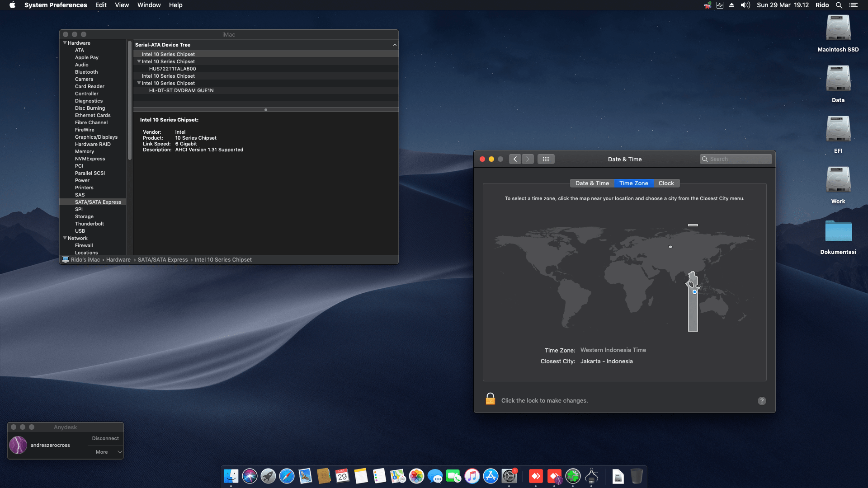Viewport: 868px width, 488px height.
Task: Select NVMExpress in the sidebar
Action: [x=90, y=159]
